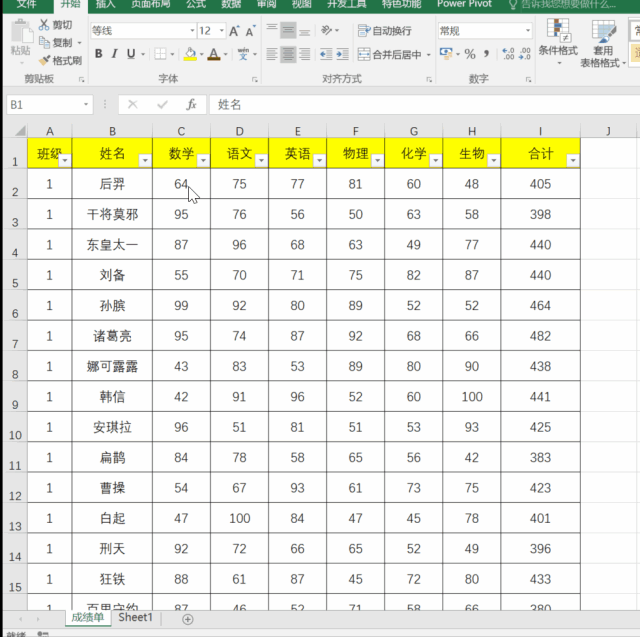The width and height of the screenshot is (640, 637).
Task: Click the New Sheet plus button
Action: point(187,619)
